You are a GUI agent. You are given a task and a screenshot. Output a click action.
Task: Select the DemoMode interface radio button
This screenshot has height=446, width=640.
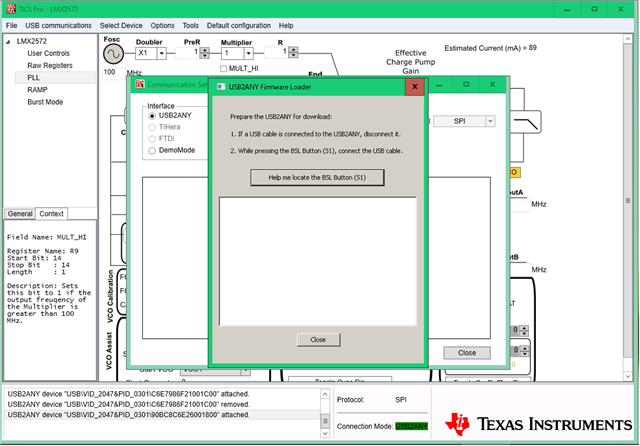tap(152, 151)
